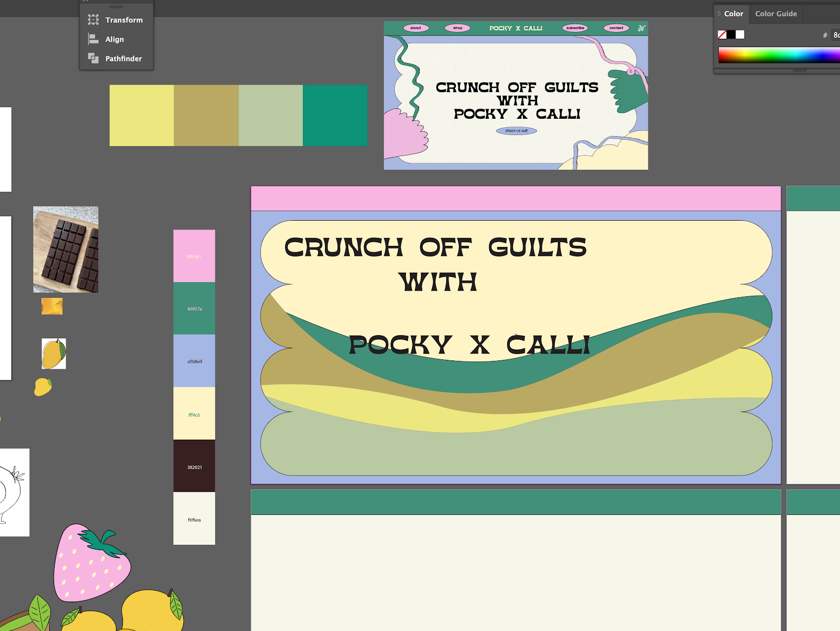Select the cream fff4c6 swatch
The width and height of the screenshot is (840, 631).
pyautogui.click(x=194, y=413)
